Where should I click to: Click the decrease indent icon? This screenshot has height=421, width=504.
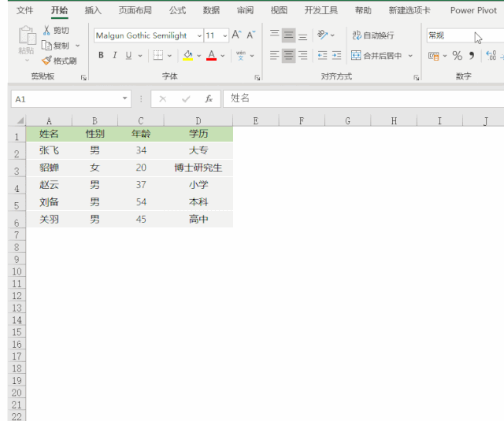click(x=322, y=55)
